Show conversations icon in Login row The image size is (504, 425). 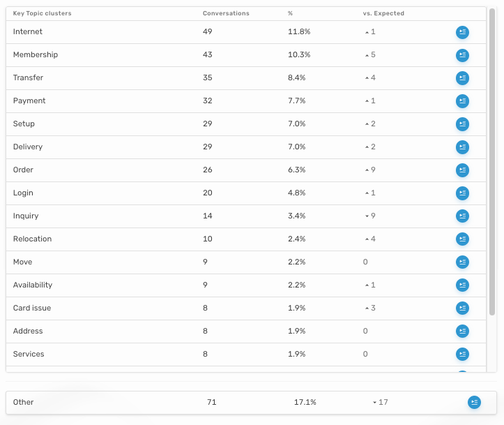click(462, 193)
